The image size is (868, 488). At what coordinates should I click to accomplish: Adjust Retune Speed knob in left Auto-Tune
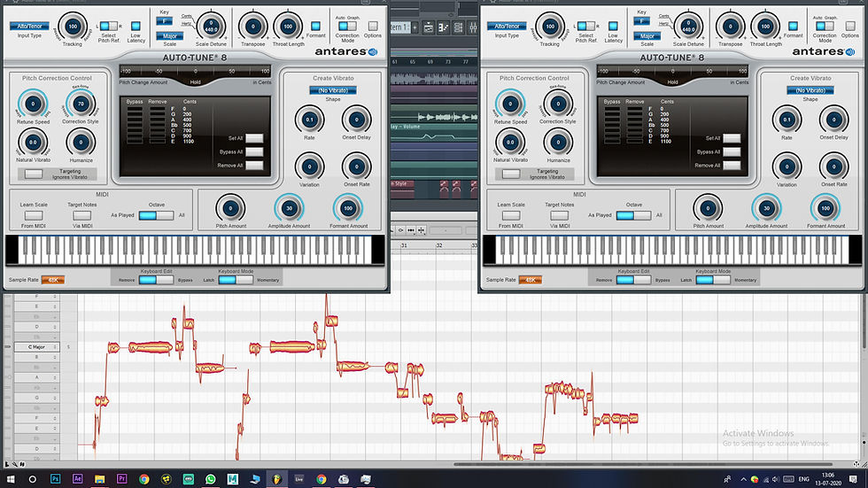coord(33,104)
